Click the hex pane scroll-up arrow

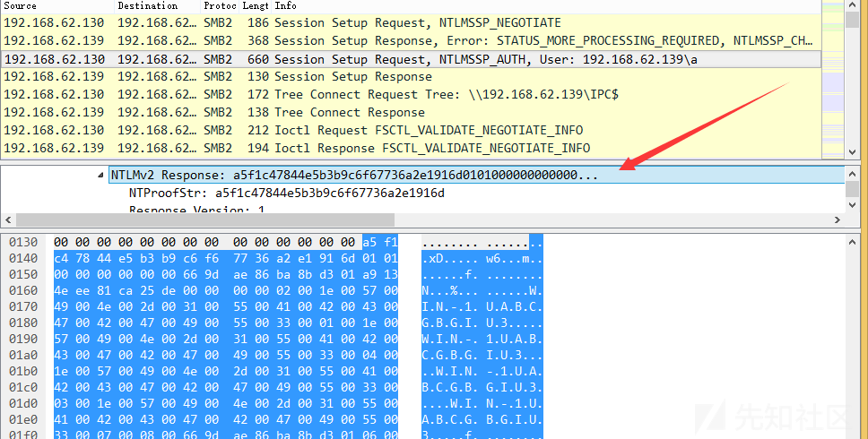[853, 242]
